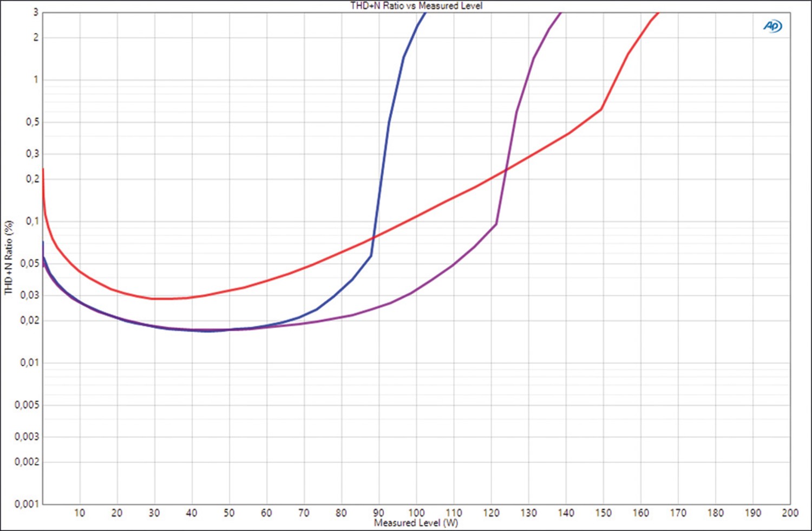The image size is (812, 531).
Task: Click the 0,5 tick label on the y-axis
Action: pyautogui.click(x=32, y=122)
